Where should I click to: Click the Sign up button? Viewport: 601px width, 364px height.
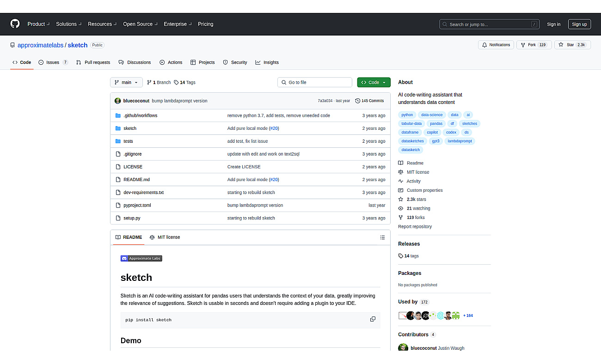click(579, 24)
